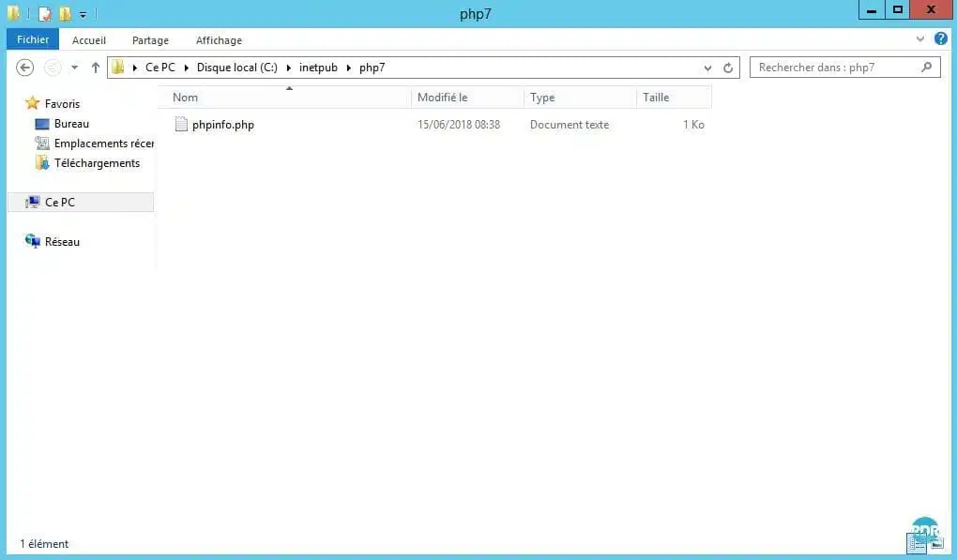This screenshot has width=957, height=560.
Task: Click the date 15/06/2018 08:38
Action: (x=459, y=125)
